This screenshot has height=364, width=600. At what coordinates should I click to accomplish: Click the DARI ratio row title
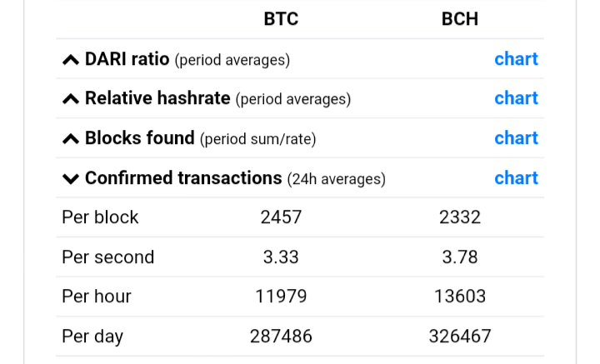pyautogui.click(x=127, y=59)
